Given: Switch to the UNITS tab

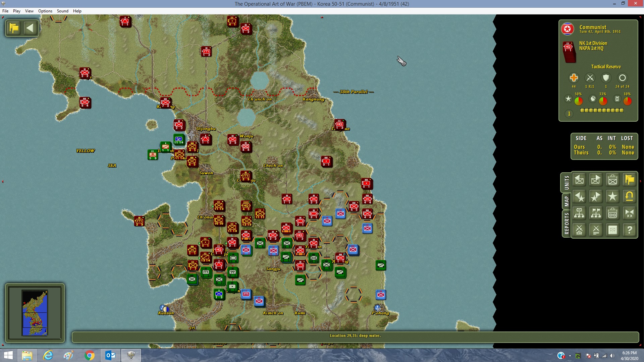Looking at the screenshot, I should tap(567, 183).
